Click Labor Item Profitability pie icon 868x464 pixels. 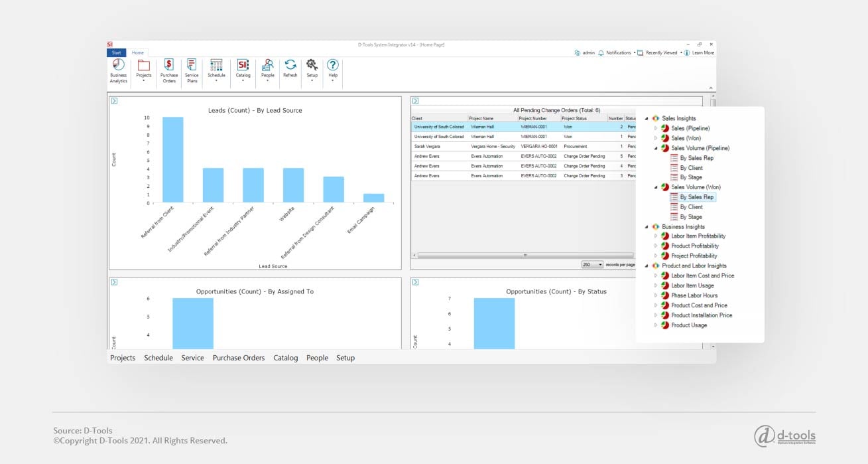coord(665,236)
